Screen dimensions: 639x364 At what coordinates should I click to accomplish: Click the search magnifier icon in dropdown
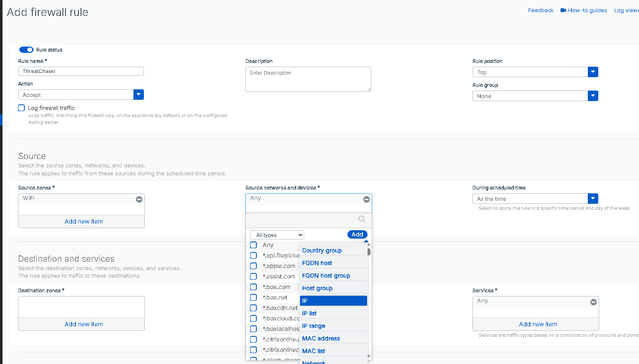362,219
